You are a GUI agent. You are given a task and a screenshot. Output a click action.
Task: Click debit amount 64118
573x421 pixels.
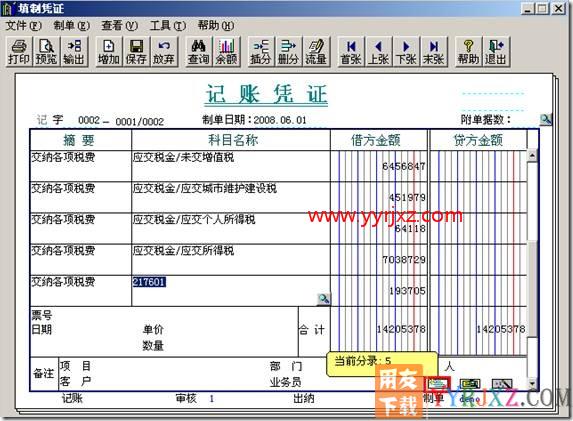pos(410,229)
